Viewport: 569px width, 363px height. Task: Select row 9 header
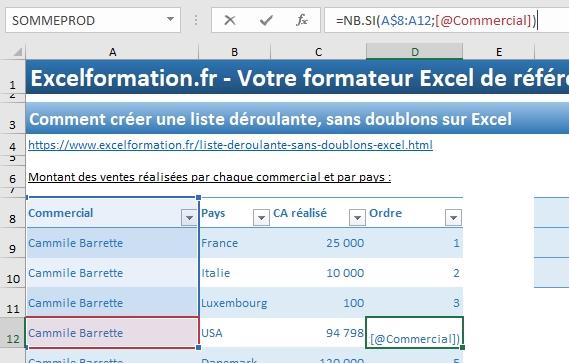click(13, 243)
